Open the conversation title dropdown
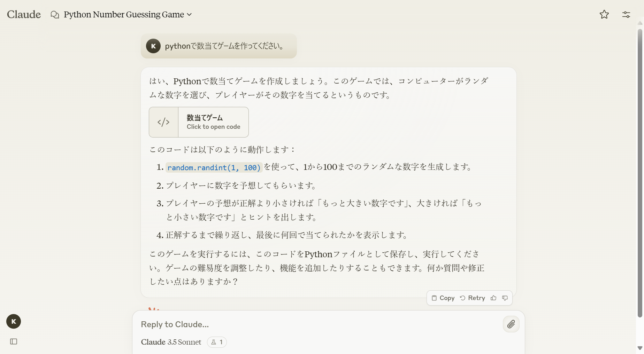 (189, 15)
